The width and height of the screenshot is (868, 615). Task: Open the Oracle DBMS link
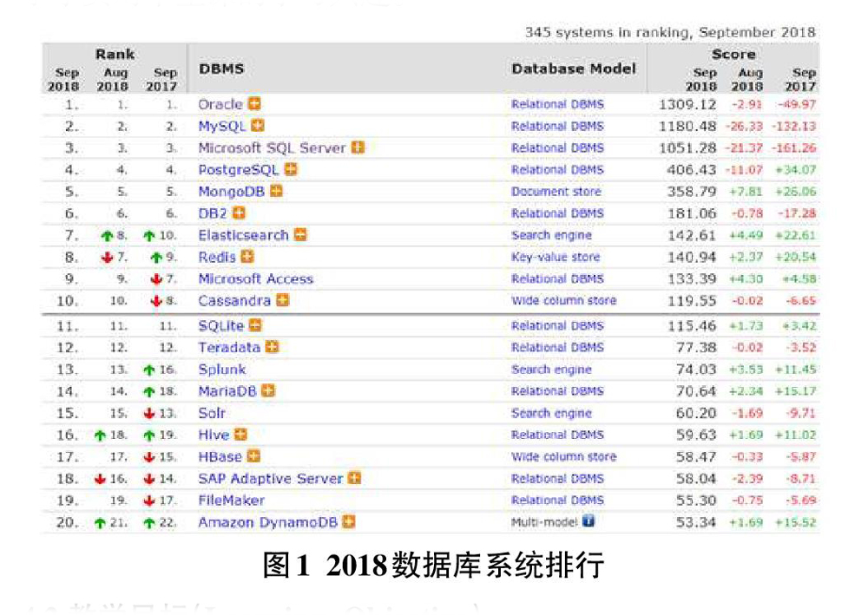click(x=220, y=104)
